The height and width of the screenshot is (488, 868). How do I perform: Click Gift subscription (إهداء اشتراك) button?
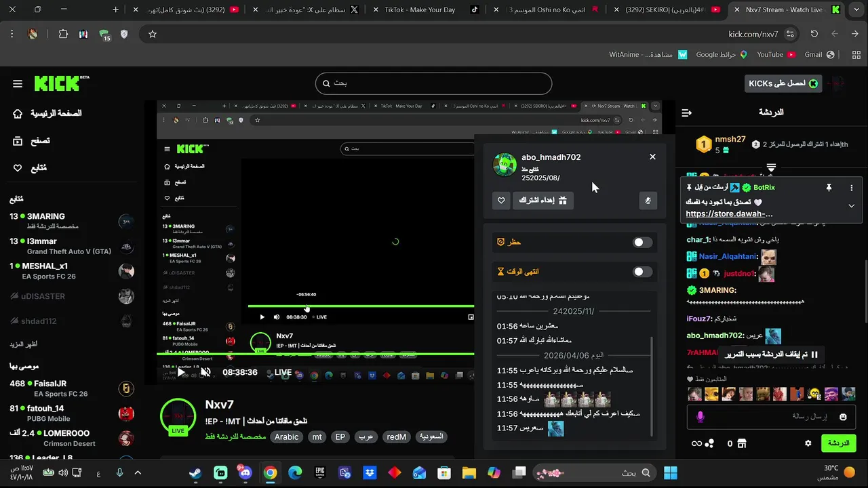(542, 201)
